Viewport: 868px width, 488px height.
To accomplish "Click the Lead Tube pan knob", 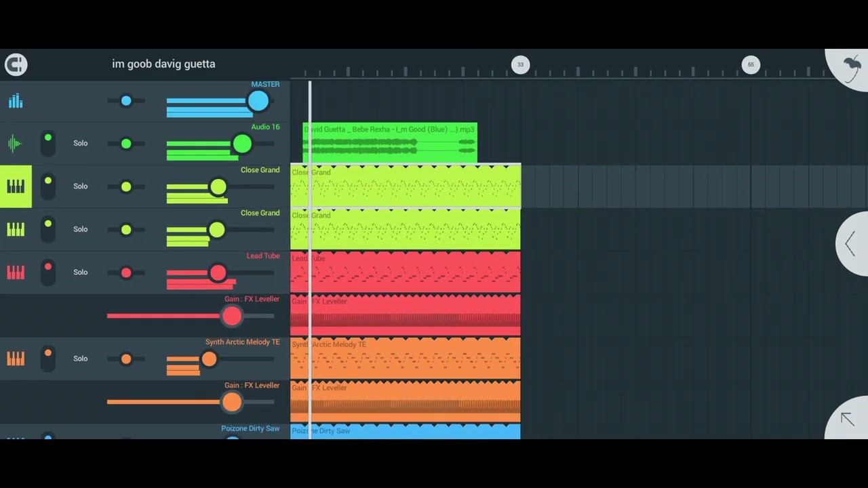I will click(x=126, y=272).
